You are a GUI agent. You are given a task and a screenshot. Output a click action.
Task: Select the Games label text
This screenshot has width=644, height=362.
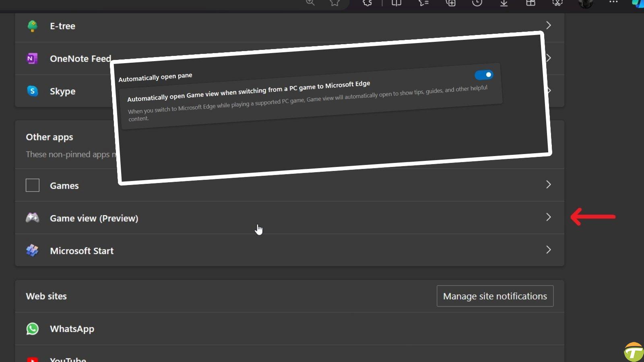[64, 186]
